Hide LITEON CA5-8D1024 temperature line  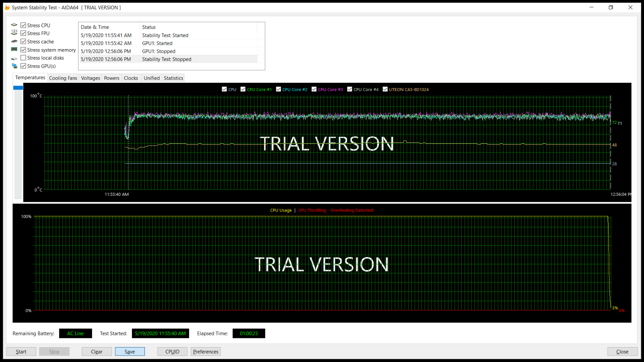pyautogui.click(x=385, y=89)
